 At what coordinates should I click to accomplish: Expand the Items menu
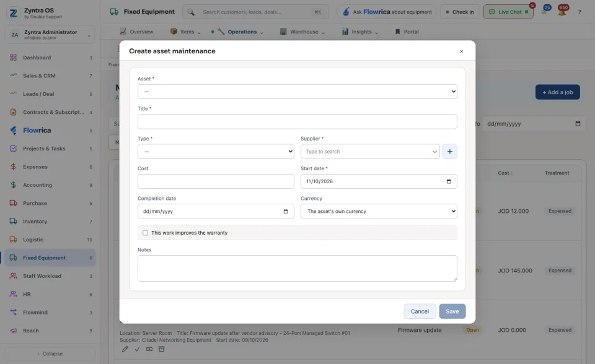pyautogui.click(x=185, y=32)
